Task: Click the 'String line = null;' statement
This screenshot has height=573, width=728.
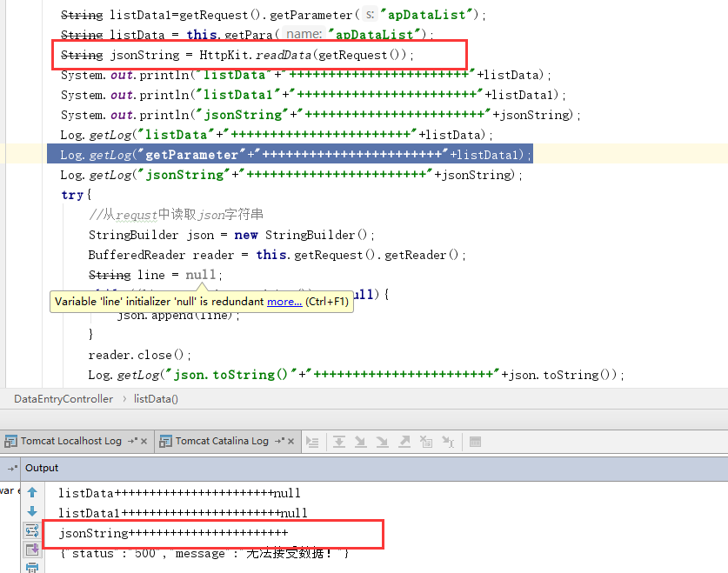Action: point(155,275)
